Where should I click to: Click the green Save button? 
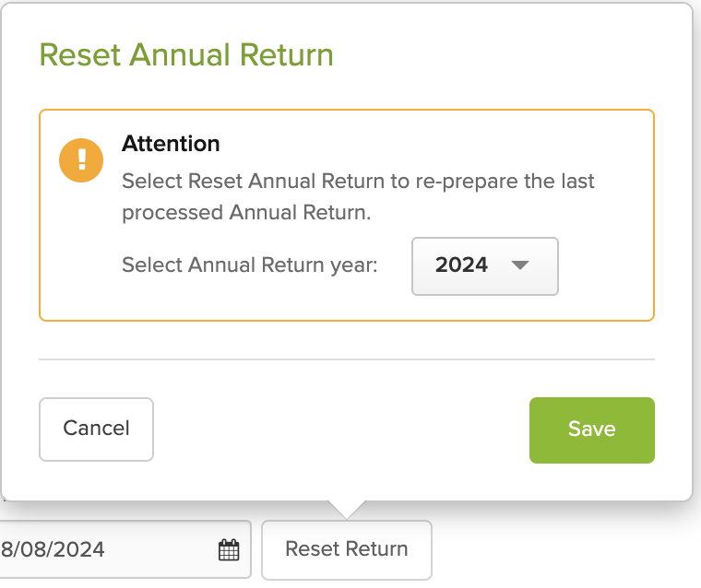[591, 429]
